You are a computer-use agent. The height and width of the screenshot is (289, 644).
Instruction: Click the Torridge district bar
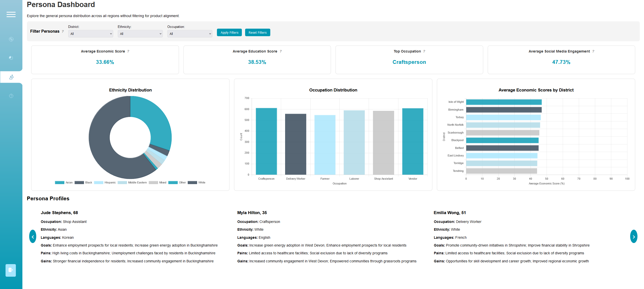[502, 163]
